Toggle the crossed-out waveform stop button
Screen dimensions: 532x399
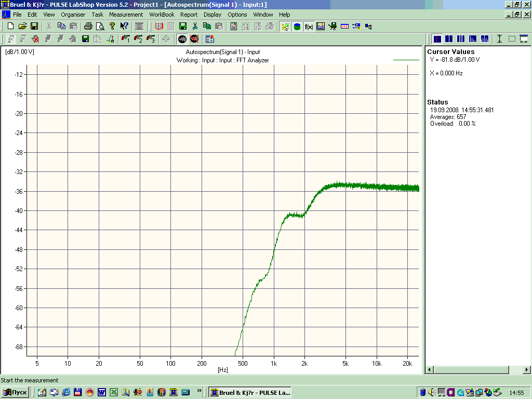194,39
